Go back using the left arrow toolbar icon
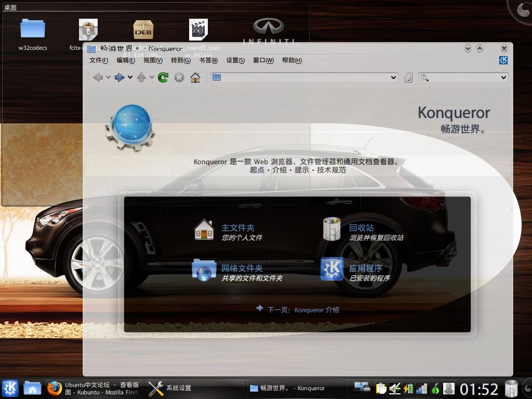This screenshot has width=532, height=399. click(x=98, y=77)
